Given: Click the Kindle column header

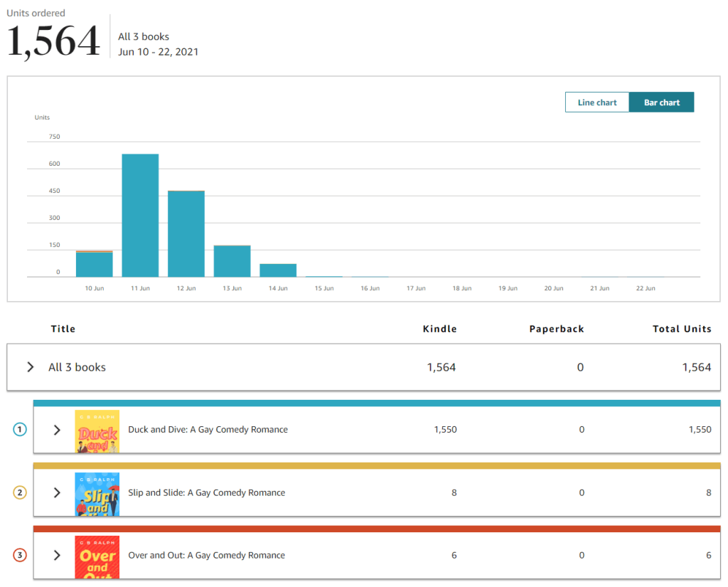Looking at the screenshot, I should pos(439,329).
